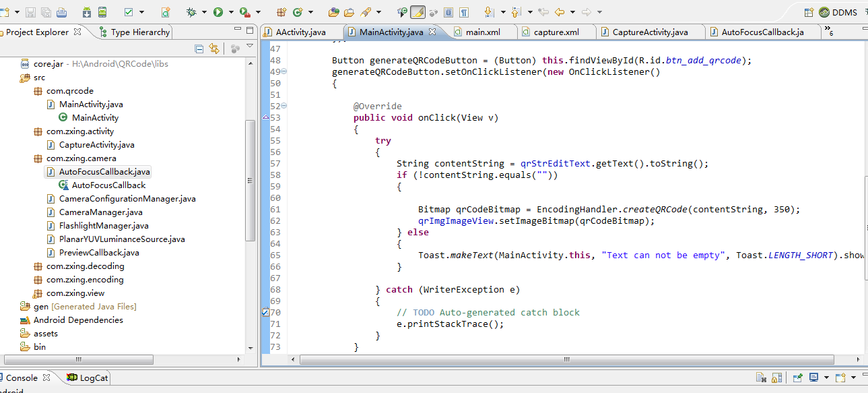Select core.jar in the project tree

click(48, 64)
